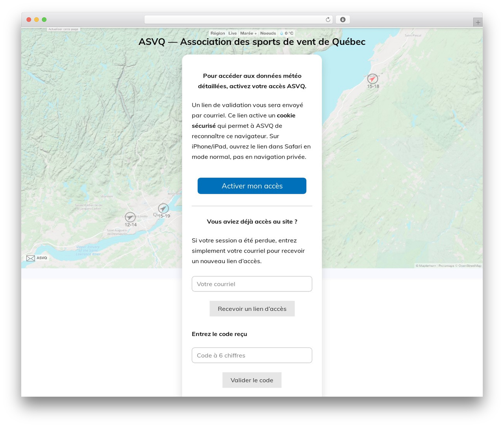Image resolution: width=504 pixels, height=427 pixels.
Task: Click Recevoir un lien d'accès
Action: [252, 309]
